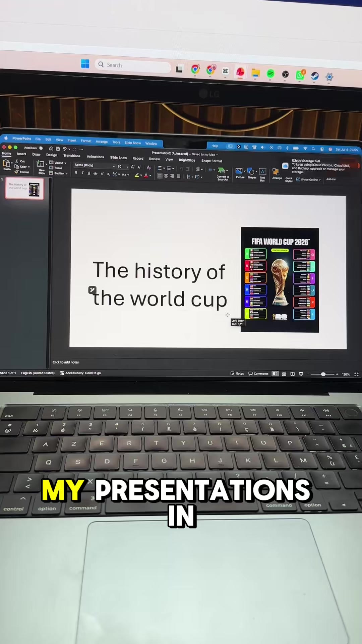
Task: Click the Cut scissors icon
Action: tap(17, 161)
